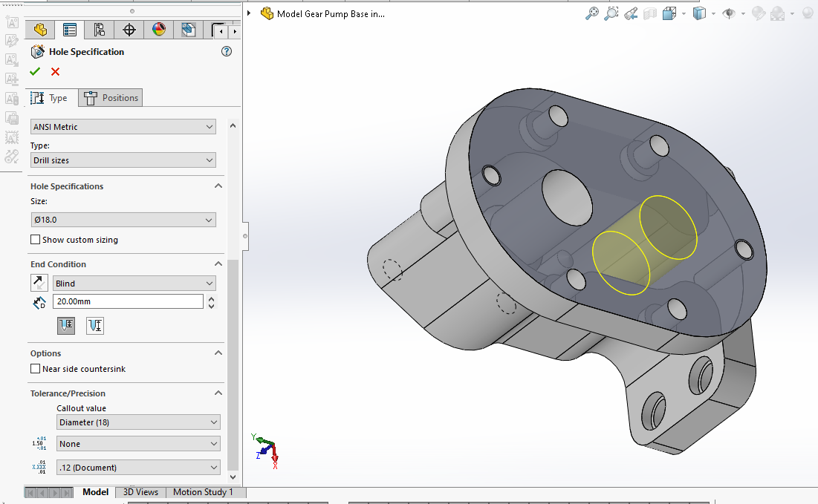Confirm hole with the green checkmark
The width and height of the screenshot is (818, 504).
pyautogui.click(x=35, y=71)
